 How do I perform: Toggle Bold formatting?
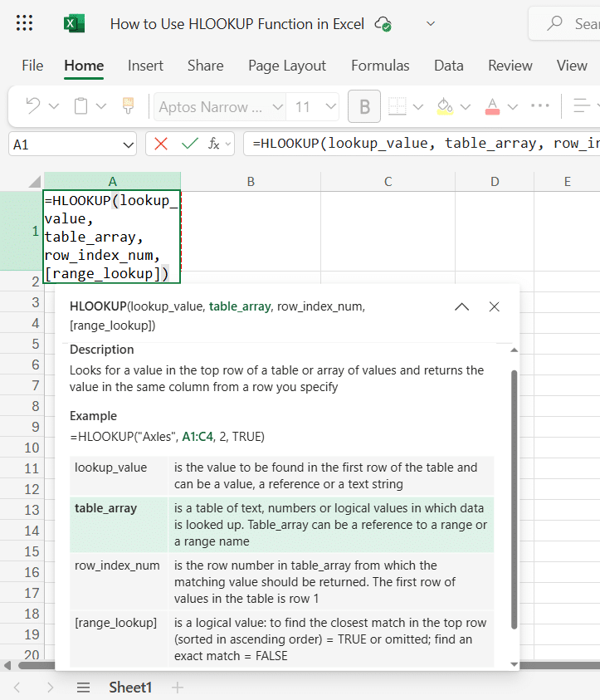pos(364,106)
